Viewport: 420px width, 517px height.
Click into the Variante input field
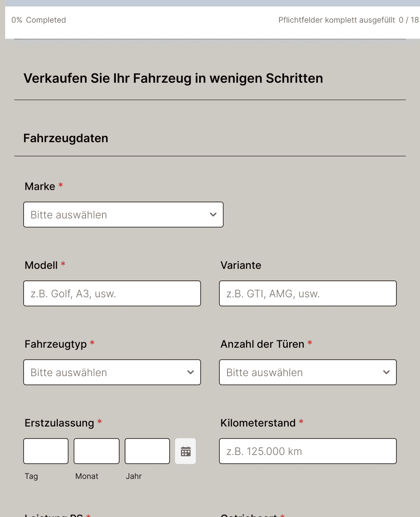(x=307, y=293)
